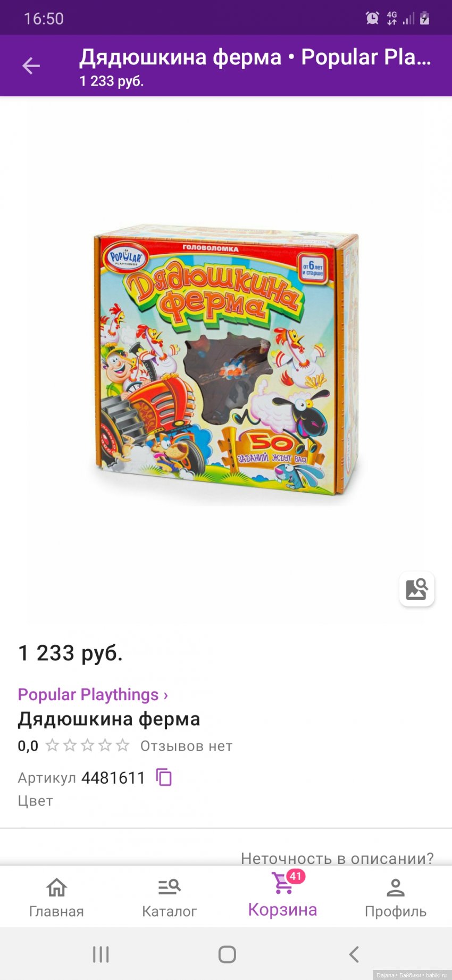Tap the alarm icon in status bar
The width and height of the screenshot is (452, 980).
click(373, 19)
